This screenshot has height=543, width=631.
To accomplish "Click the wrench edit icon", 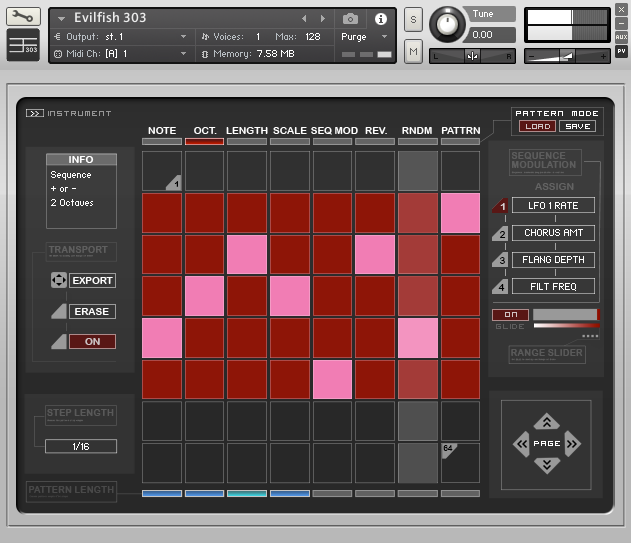I will coord(24,17).
